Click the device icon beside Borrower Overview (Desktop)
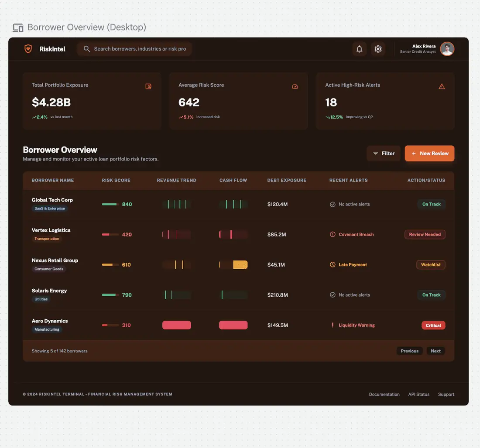The height and width of the screenshot is (448, 480). [x=18, y=27]
